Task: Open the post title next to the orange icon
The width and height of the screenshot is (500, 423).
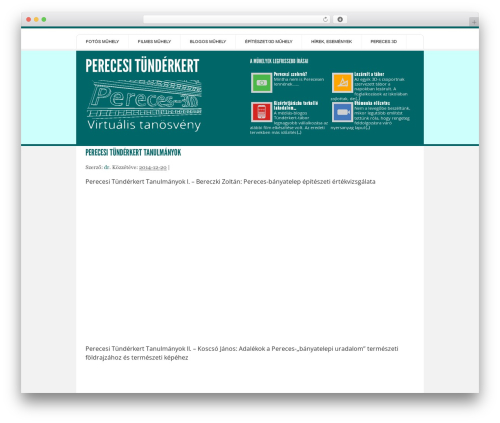Action: pyautogui.click(x=369, y=74)
